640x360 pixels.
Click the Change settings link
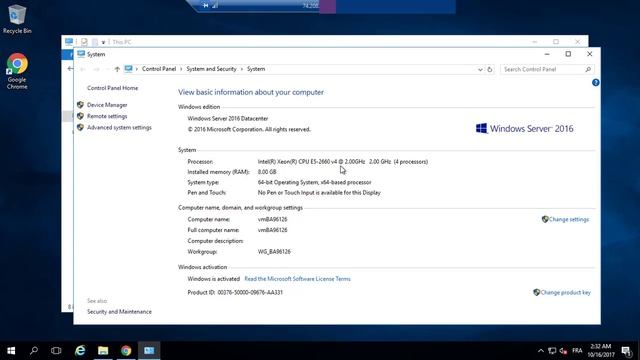coord(569,220)
